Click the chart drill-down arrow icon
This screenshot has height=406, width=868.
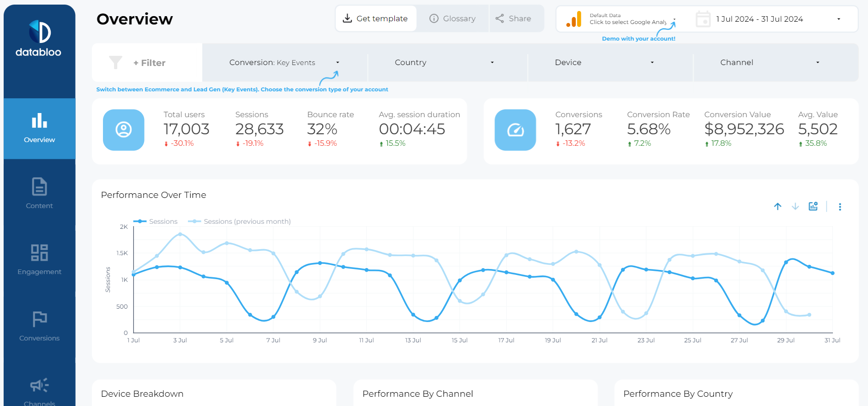[795, 206]
